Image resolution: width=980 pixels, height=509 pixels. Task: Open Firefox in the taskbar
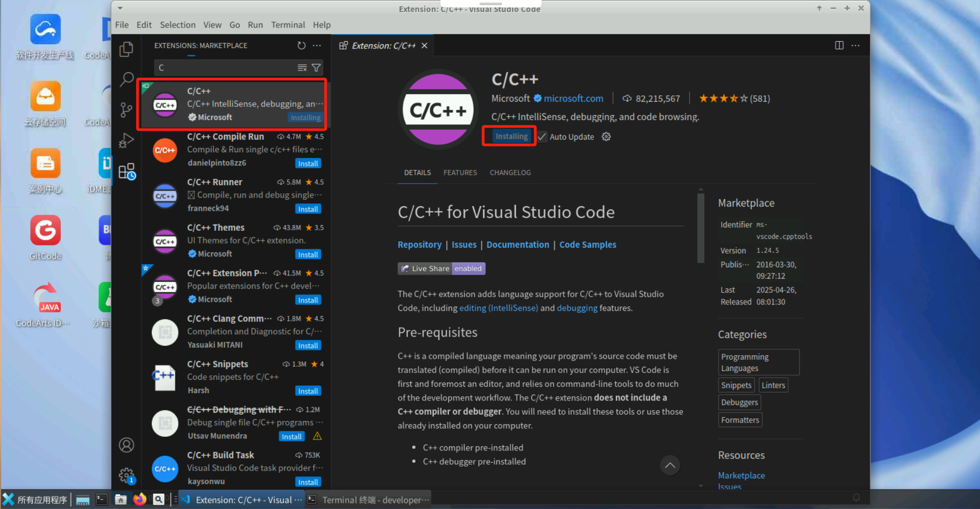click(x=140, y=500)
